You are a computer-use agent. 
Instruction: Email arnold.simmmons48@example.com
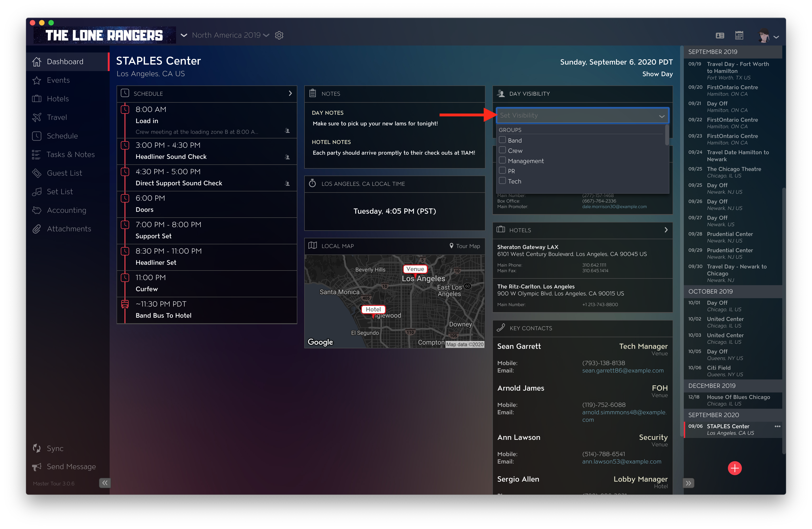point(624,416)
